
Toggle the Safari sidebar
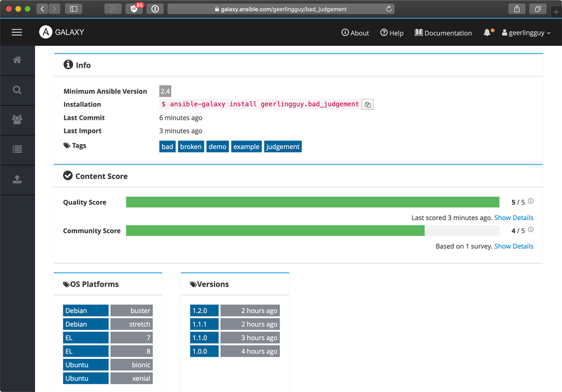pyautogui.click(x=74, y=9)
